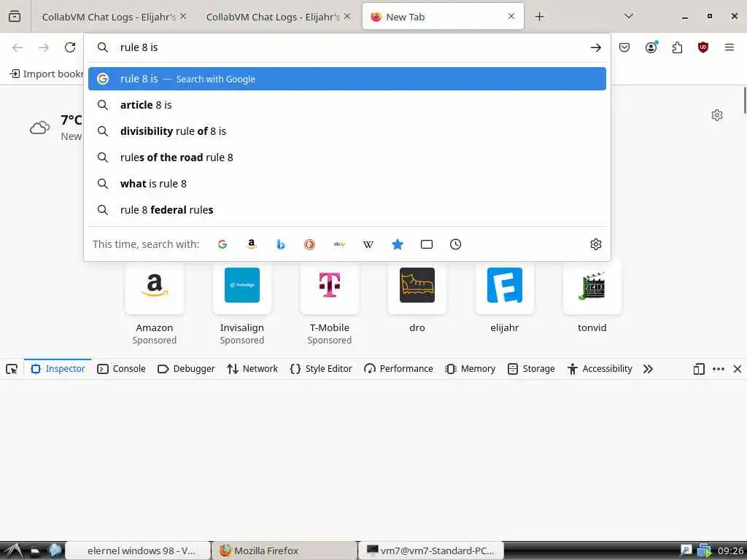Close the developer tools panel
Screen dimensions: 747x560
point(738,369)
